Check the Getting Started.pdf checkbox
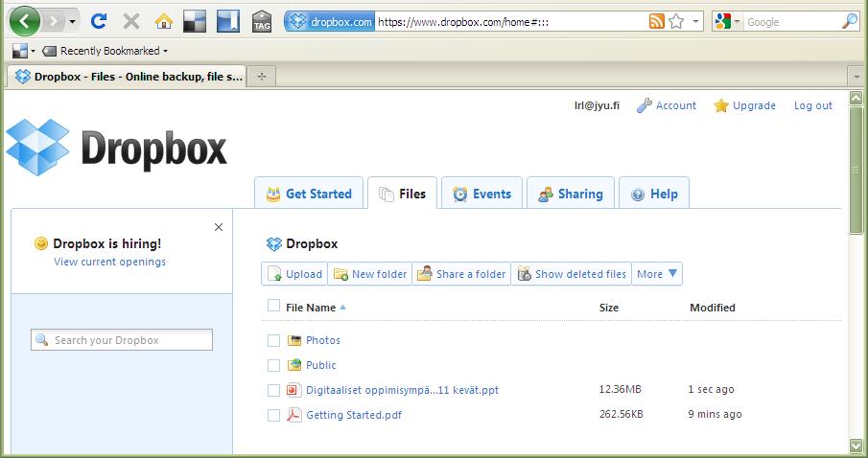The height and width of the screenshot is (458, 868). [x=273, y=416]
